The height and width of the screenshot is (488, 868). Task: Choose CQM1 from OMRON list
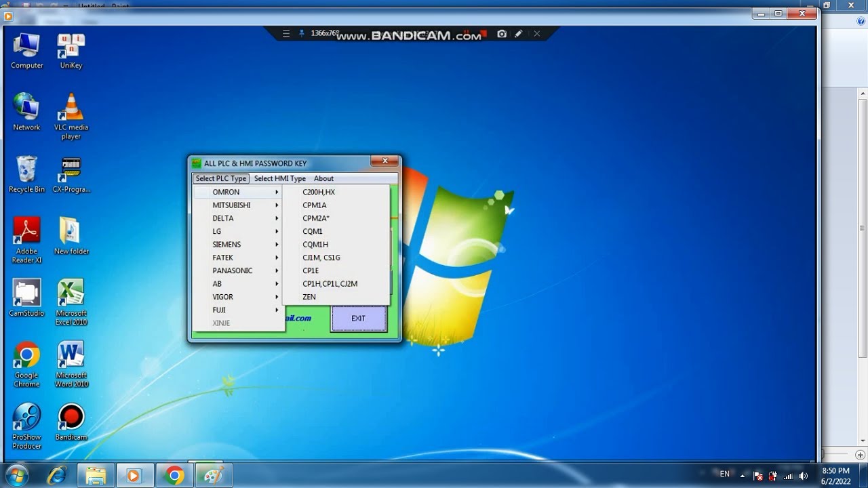pos(336,231)
